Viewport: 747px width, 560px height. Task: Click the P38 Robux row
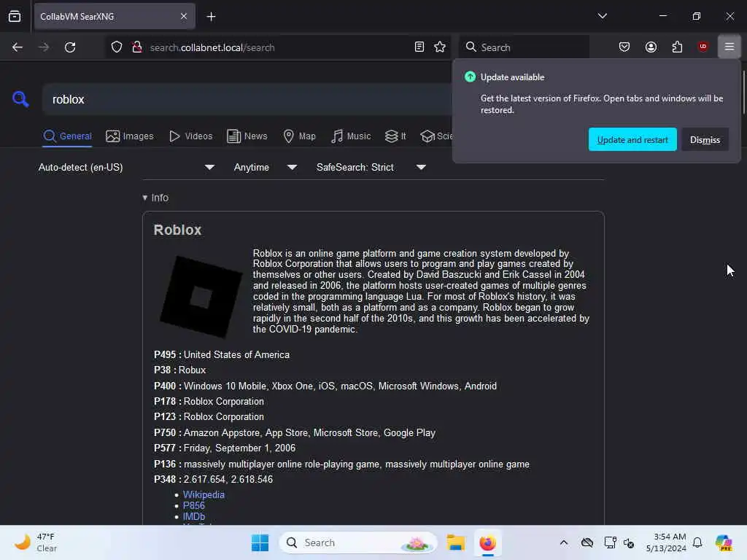point(179,370)
